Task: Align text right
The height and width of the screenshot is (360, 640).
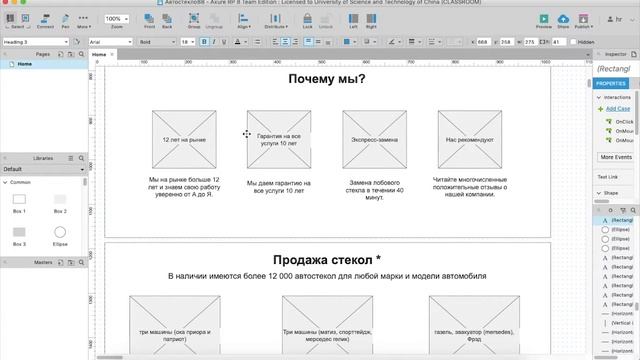Action: [x=295, y=42]
